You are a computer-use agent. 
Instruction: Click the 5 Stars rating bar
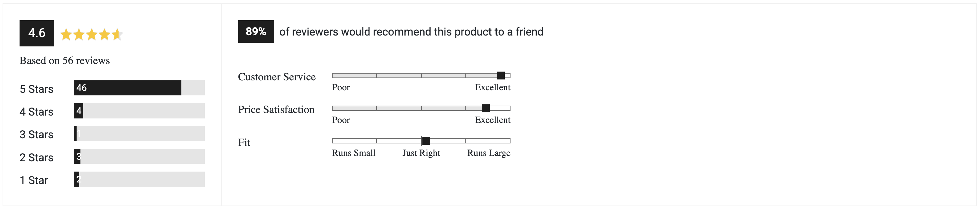click(x=139, y=88)
